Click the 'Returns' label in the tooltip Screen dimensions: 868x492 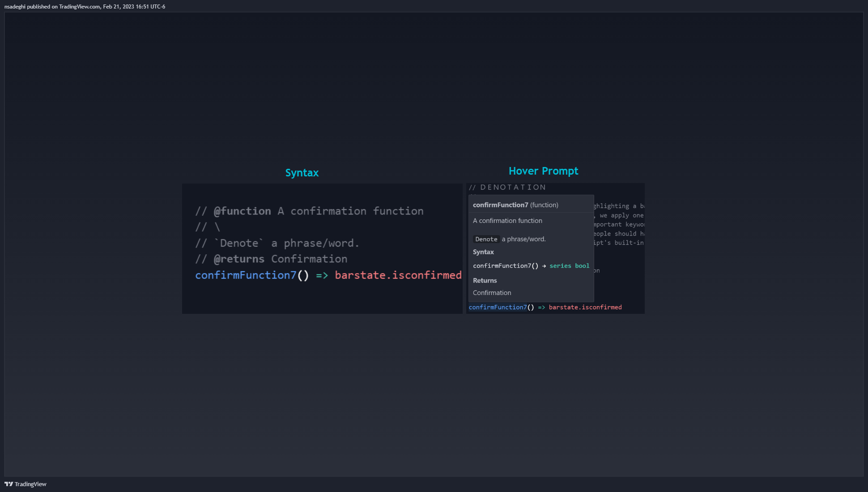coord(485,280)
